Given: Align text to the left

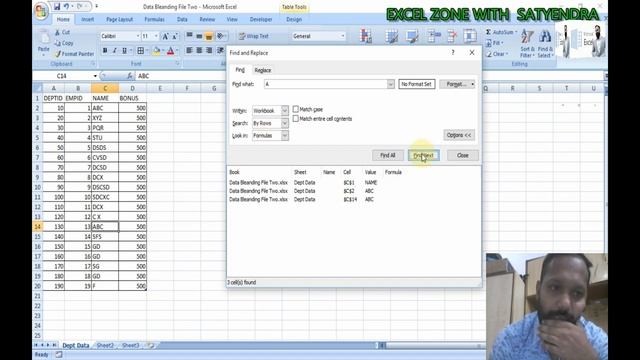Looking at the screenshot, I should tap(189, 50).
